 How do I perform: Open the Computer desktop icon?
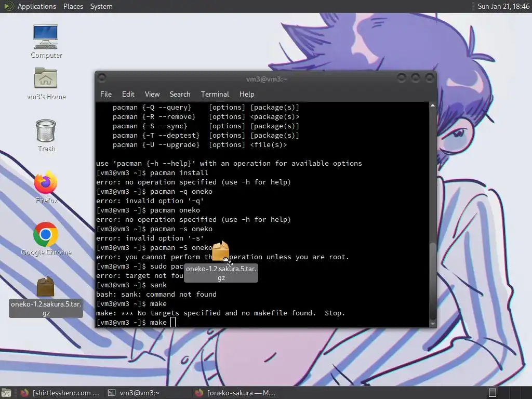[x=46, y=41]
